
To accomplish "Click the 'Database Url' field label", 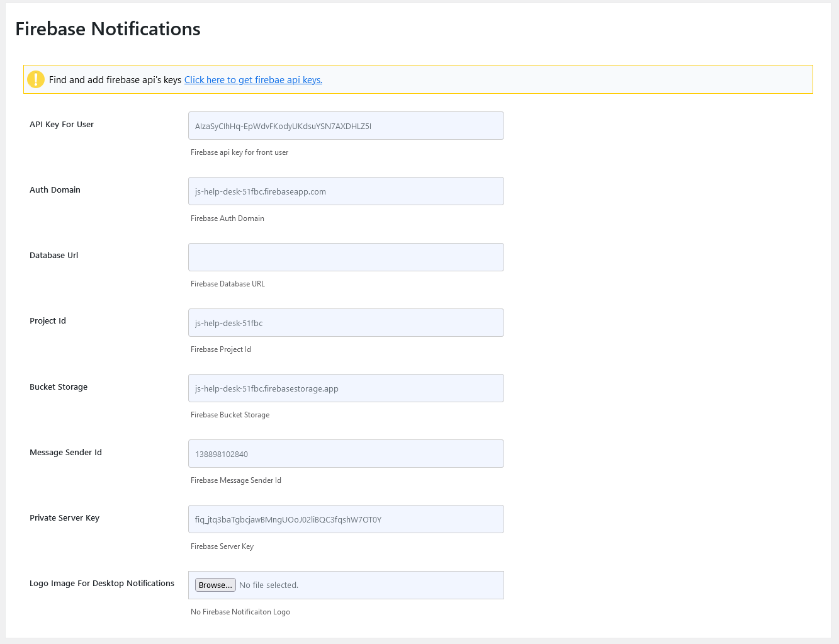I will (x=54, y=256).
